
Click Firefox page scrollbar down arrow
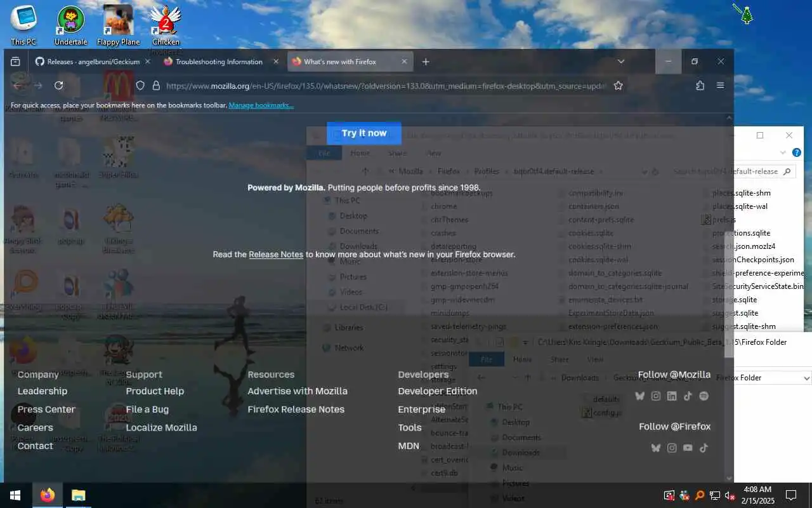[x=730, y=478]
